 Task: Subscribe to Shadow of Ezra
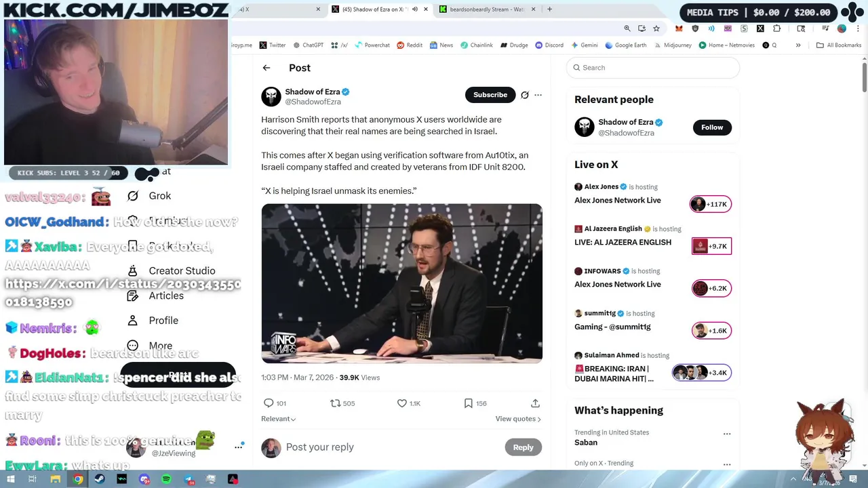tap(490, 95)
